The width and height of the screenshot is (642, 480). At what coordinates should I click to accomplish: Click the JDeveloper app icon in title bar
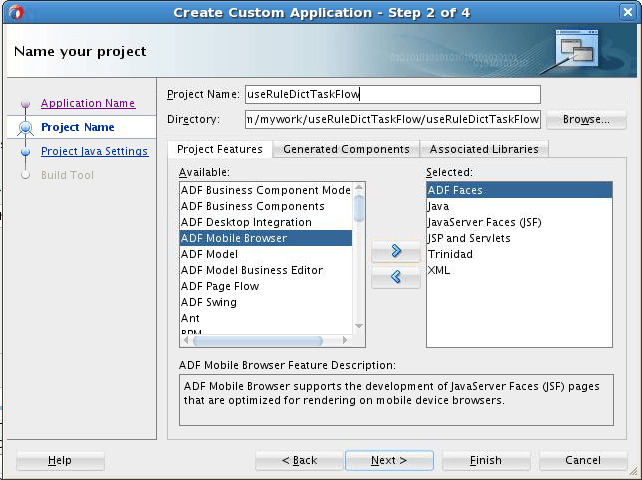pos(16,12)
